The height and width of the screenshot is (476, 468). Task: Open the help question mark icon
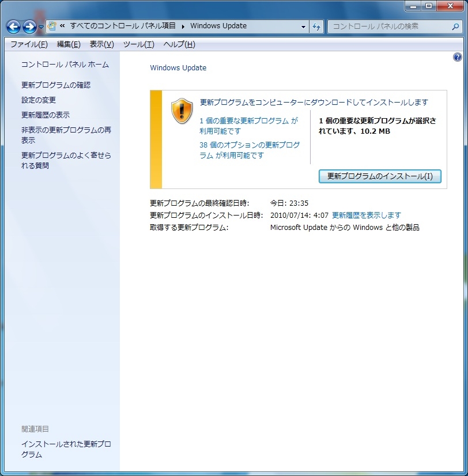[x=458, y=57]
